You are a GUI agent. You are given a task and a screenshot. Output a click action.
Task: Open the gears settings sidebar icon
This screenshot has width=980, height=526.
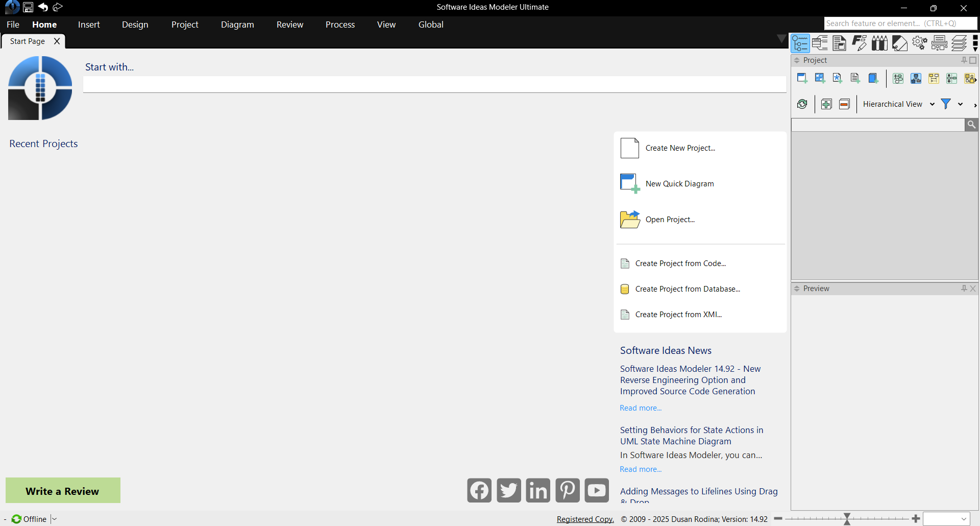(919, 43)
